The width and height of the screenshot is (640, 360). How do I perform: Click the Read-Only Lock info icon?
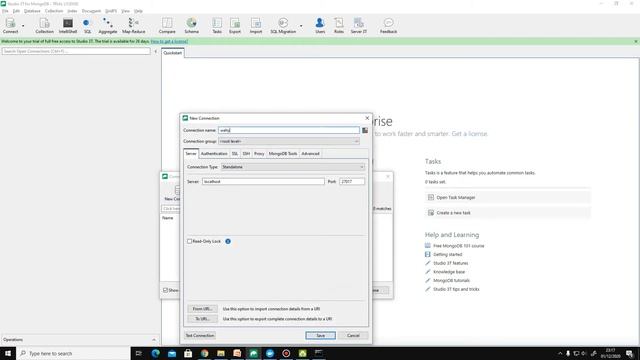click(x=228, y=241)
